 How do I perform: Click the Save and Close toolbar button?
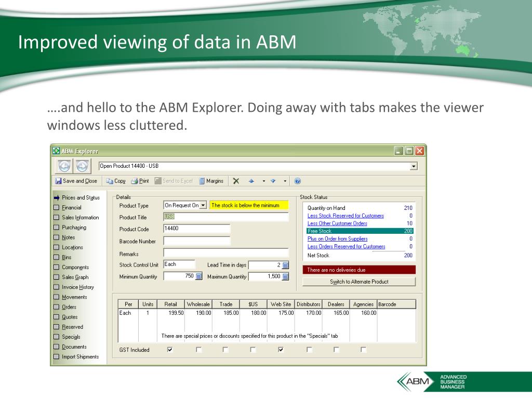click(x=76, y=181)
